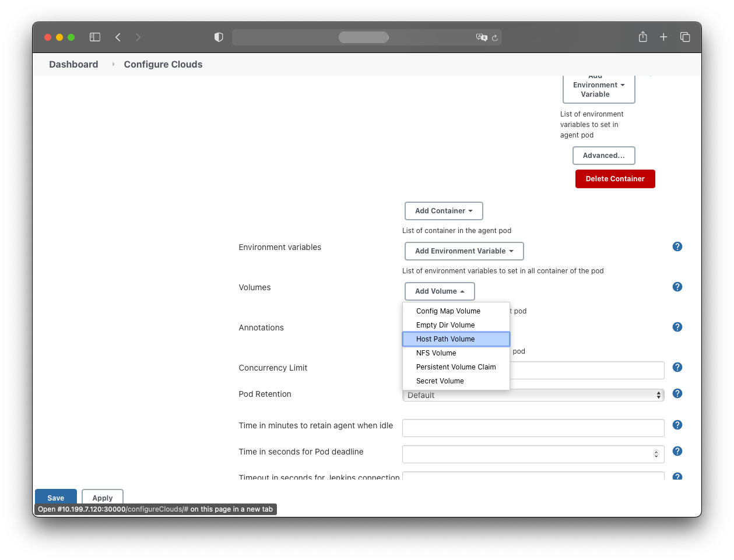This screenshot has width=734, height=560.
Task: Show tab overview in Safari
Action: point(685,37)
